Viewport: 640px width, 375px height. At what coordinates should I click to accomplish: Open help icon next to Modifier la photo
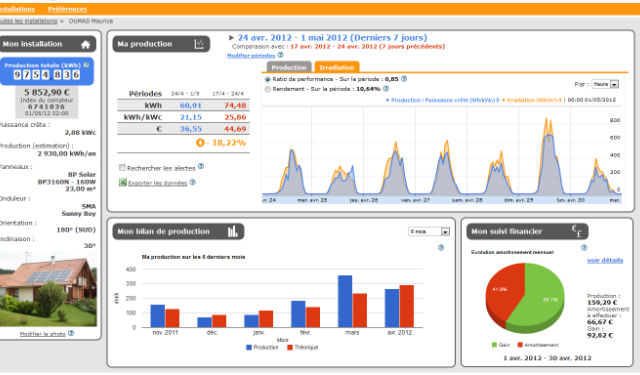[x=71, y=333]
